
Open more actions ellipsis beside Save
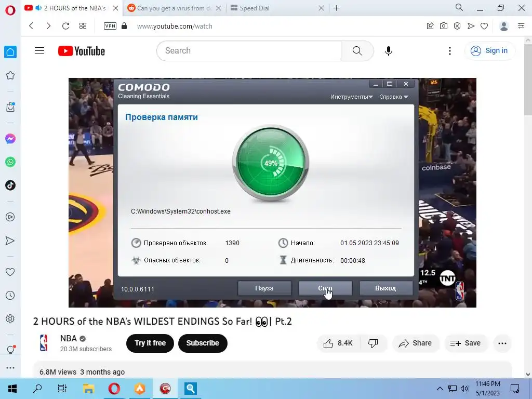(502, 343)
